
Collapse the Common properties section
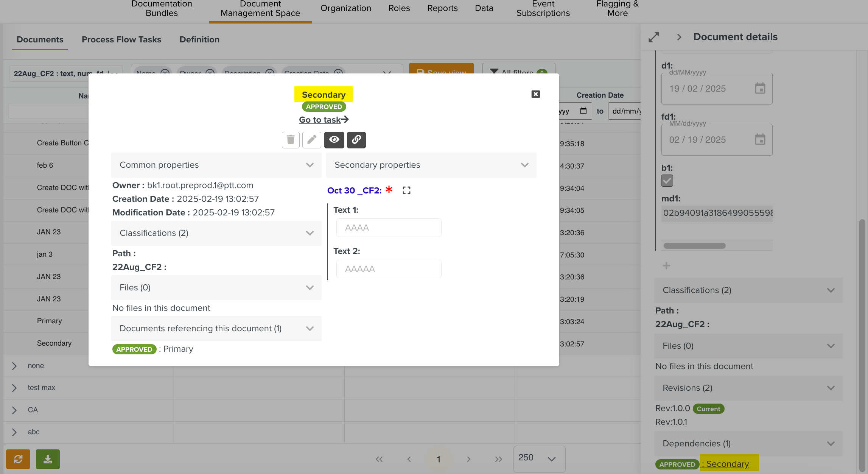[310, 165]
